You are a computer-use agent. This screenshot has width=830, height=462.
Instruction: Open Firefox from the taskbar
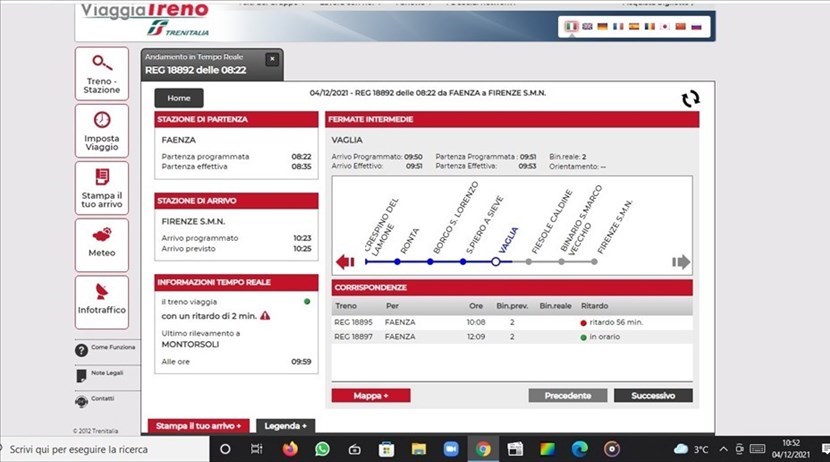click(290, 449)
